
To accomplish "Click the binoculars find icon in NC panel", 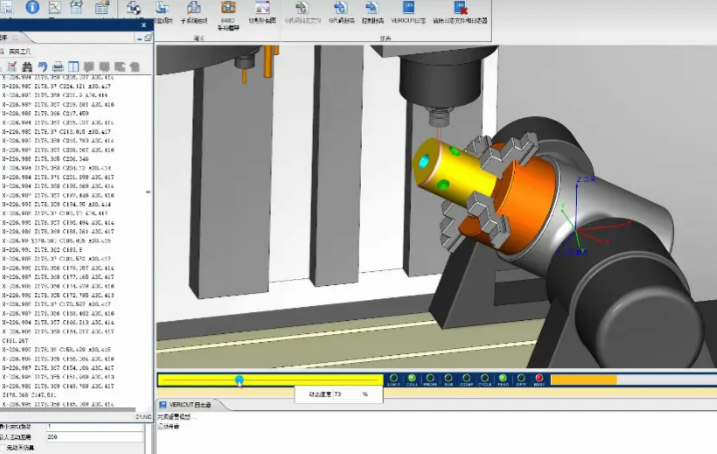I will tap(25, 66).
